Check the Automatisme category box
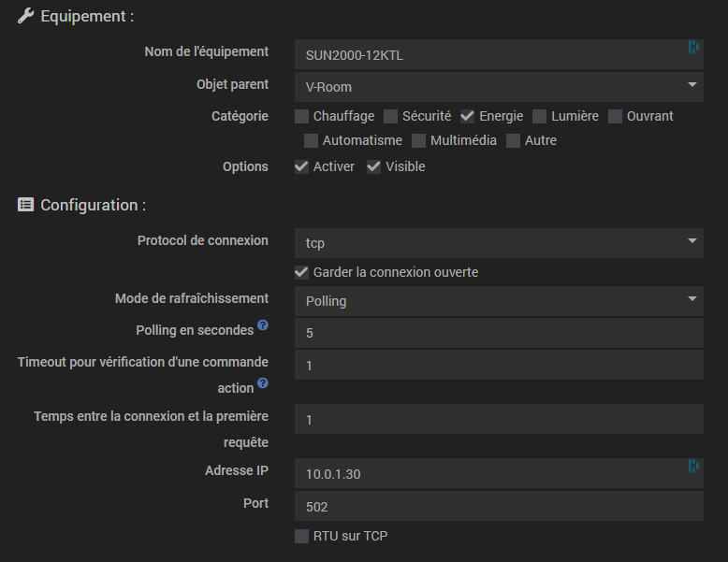This screenshot has height=562, width=728. coord(311,140)
